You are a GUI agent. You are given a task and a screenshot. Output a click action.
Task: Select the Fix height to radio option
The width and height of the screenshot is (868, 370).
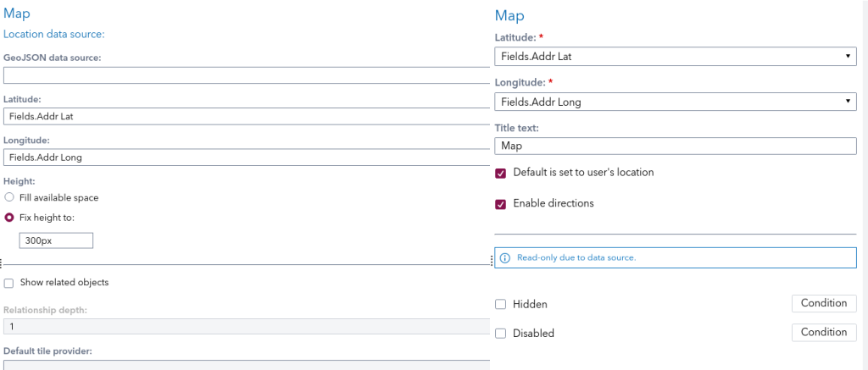click(8, 217)
